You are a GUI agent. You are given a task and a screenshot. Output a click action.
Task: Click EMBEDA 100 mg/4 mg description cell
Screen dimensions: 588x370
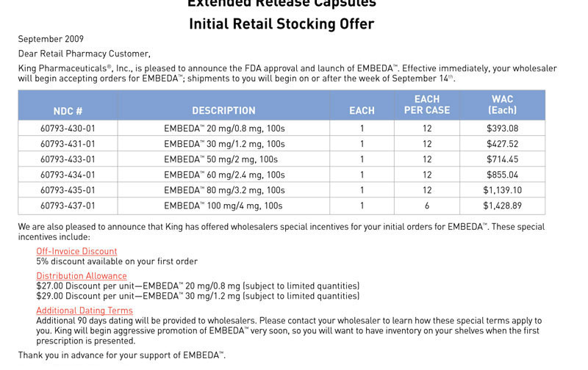223,206
